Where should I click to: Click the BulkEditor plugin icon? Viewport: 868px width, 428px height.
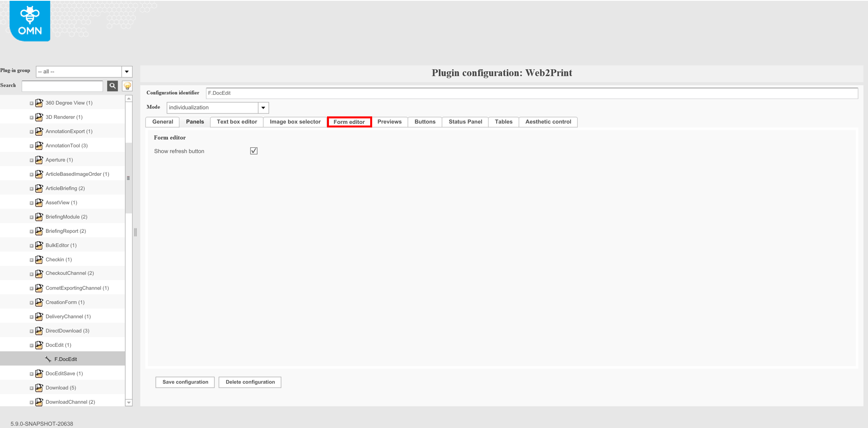(39, 245)
